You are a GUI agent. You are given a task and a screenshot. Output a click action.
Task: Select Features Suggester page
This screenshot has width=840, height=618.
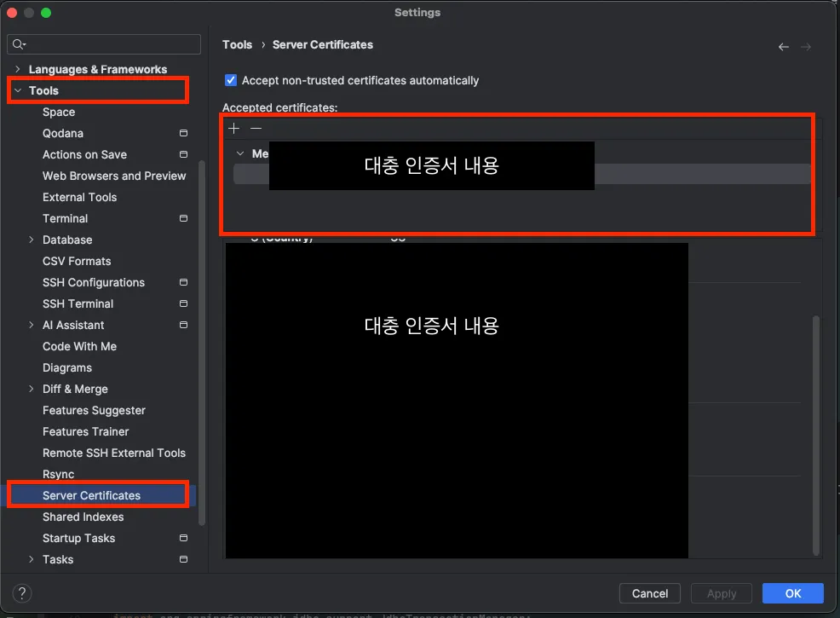click(95, 410)
